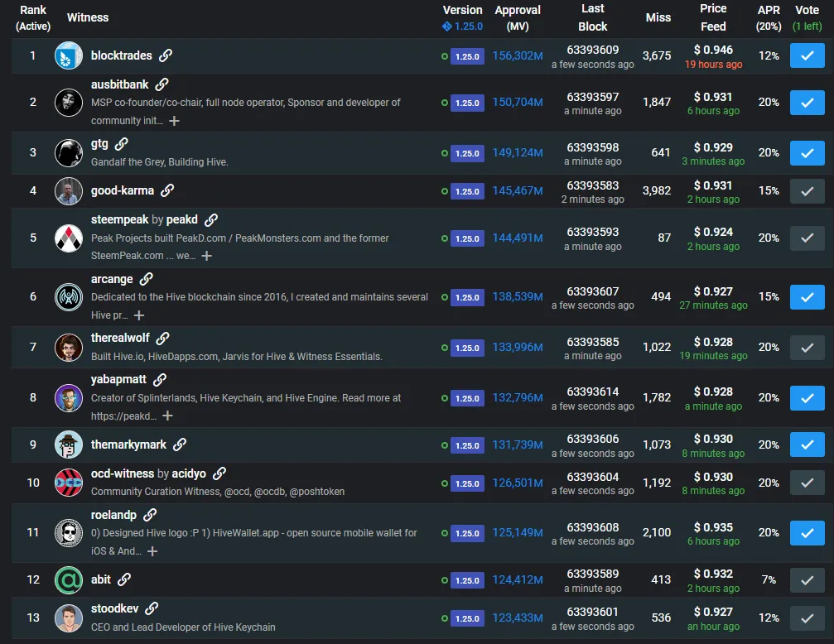
Task: Click blocktrades version badge 1.25.0
Action: (x=467, y=56)
